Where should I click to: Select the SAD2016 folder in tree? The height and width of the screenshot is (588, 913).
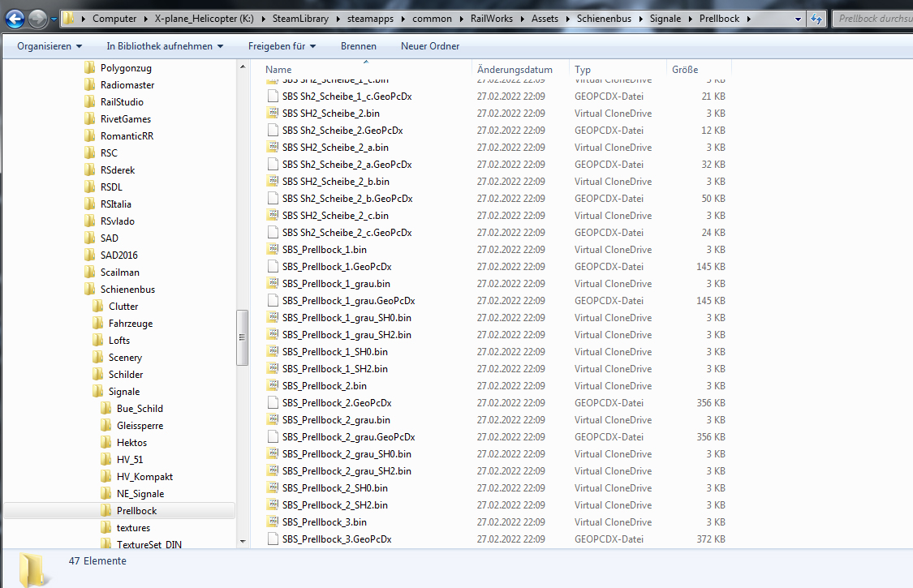(118, 255)
